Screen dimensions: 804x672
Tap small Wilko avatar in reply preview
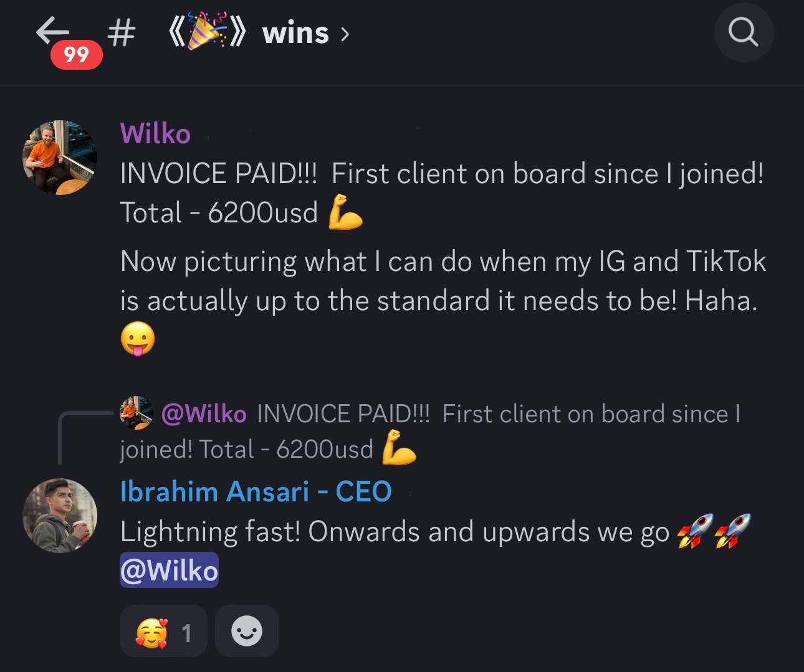136,413
